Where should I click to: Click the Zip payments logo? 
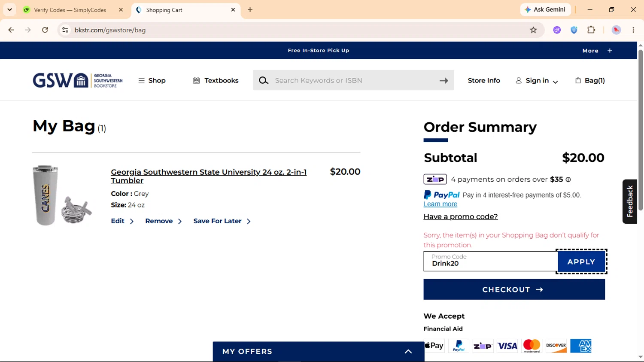pos(435,179)
